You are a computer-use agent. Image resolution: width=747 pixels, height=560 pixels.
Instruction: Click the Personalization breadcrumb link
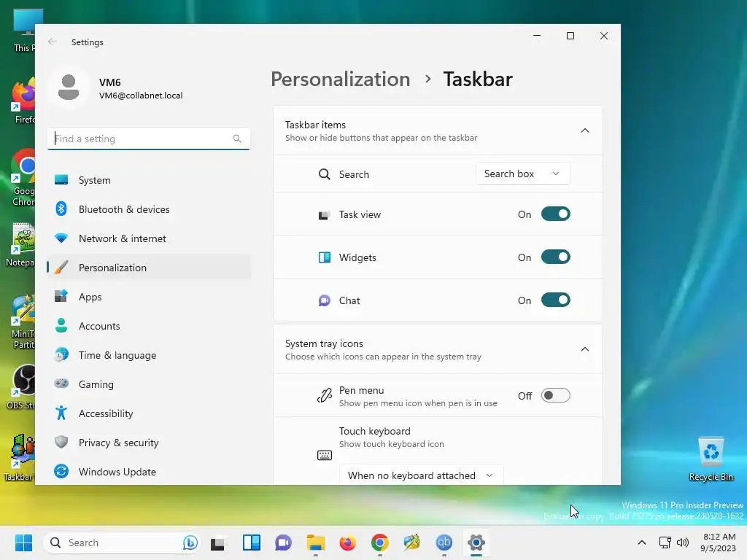(340, 79)
